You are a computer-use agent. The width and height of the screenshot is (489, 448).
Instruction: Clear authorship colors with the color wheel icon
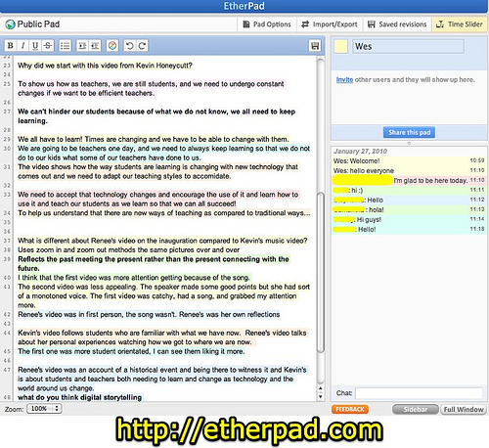[112, 46]
